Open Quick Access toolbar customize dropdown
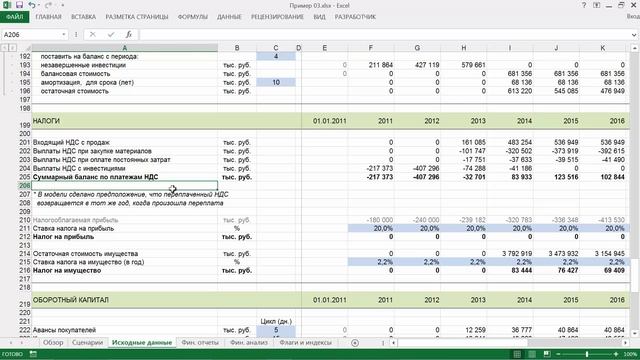This screenshot has width=640, height=360. pos(62,5)
